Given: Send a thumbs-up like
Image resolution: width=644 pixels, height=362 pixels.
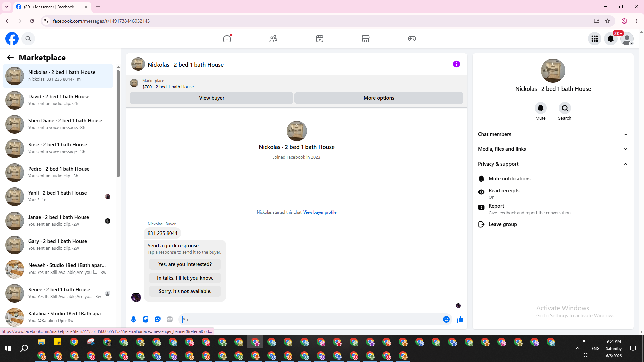Looking at the screenshot, I should pos(460,319).
